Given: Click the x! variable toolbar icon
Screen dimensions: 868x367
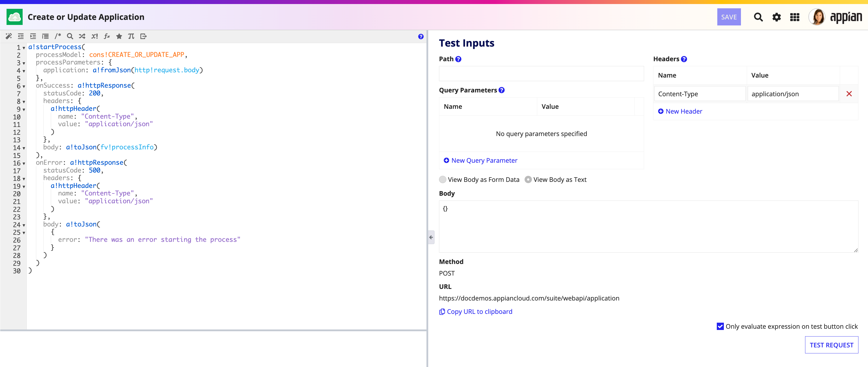Looking at the screenshot, I should point(95,36).
